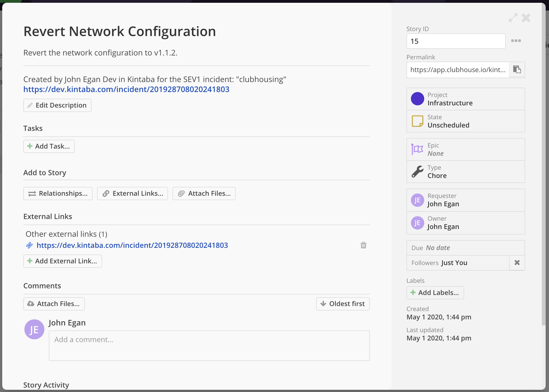Click Add Task button
549x392 pixels.
49,146
